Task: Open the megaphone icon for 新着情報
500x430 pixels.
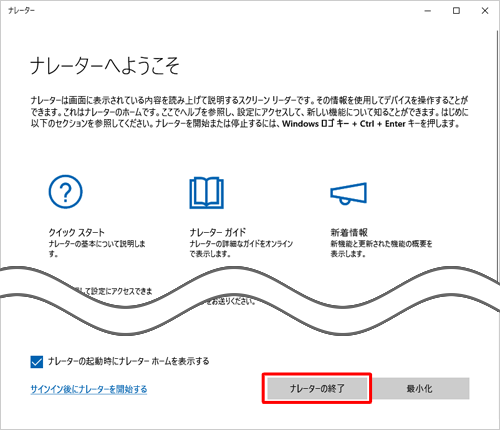Action: [x=349, y=193]
